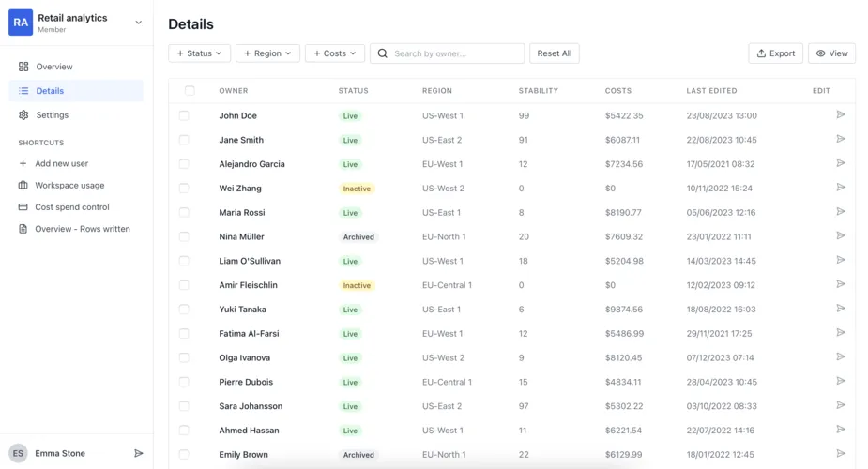Expand the Retail analytics workspace switcher
The width and height of the screenshot is (868, 469).
point(138,23)
